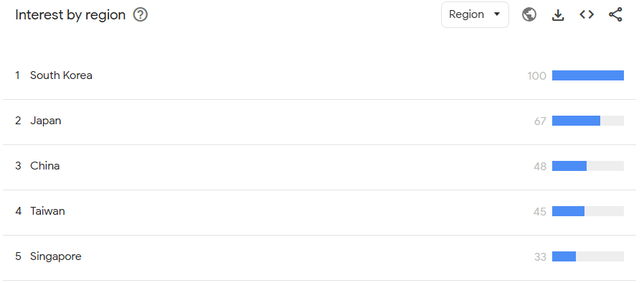Click the value 67 for Japan

click(x=540, y=121)
